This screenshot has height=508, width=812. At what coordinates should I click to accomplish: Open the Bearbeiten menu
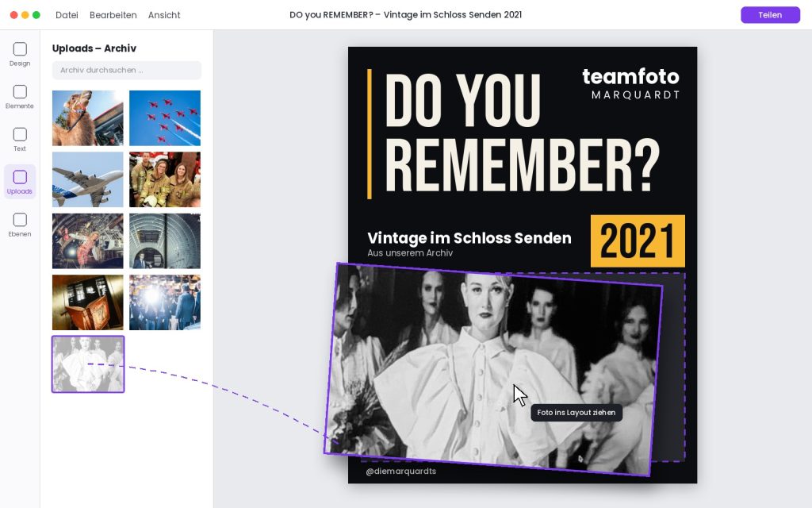[113, 15]
